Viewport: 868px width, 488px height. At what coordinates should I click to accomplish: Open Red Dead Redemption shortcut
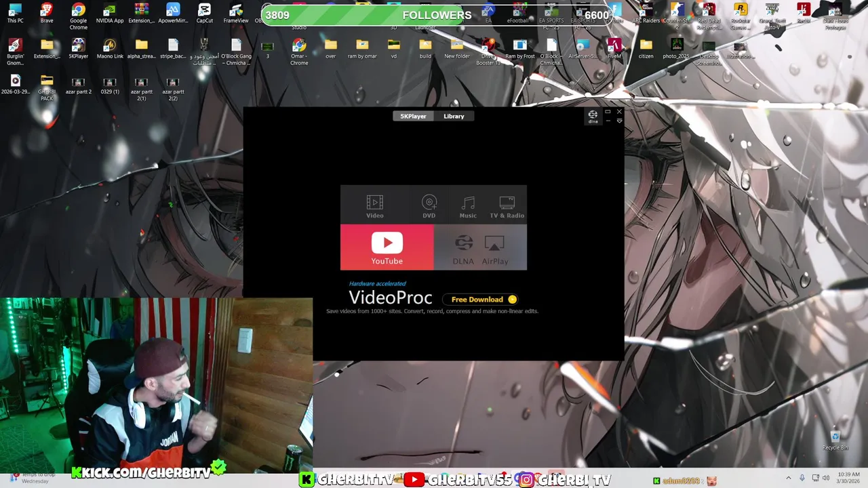pos(709,16)
